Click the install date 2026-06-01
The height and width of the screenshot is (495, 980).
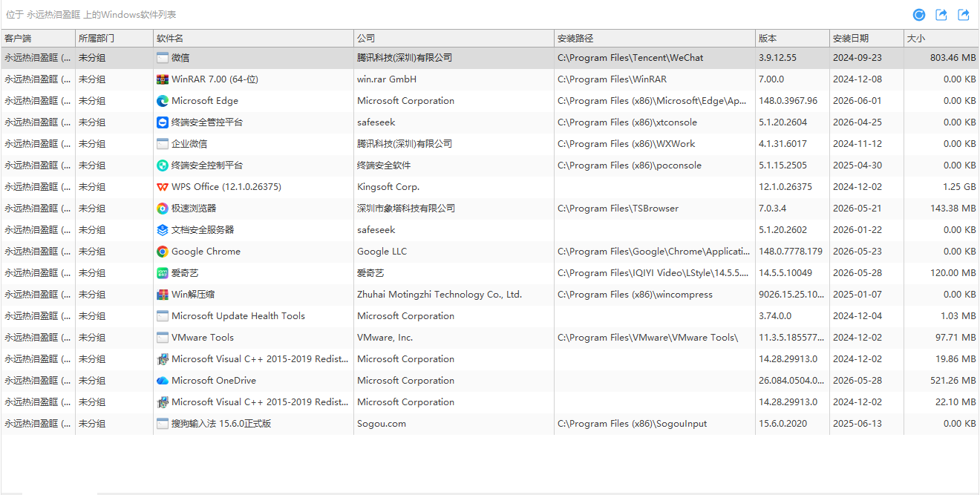(857, 101)
